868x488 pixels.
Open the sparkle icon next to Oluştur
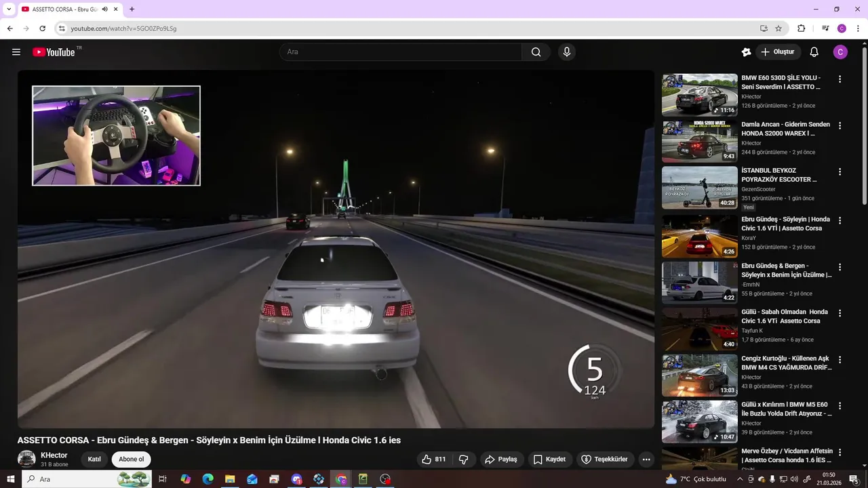tap(747, 52)
